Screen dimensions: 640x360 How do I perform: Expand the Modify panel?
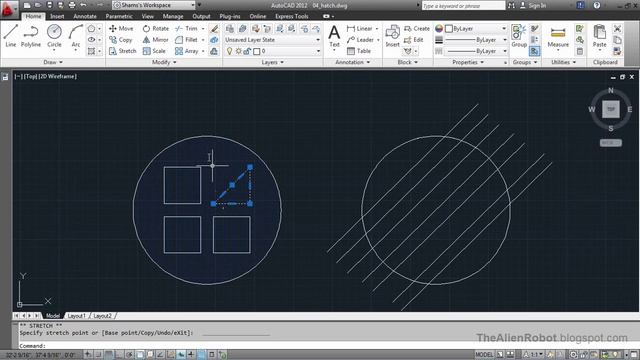click(x=164, y=62)
